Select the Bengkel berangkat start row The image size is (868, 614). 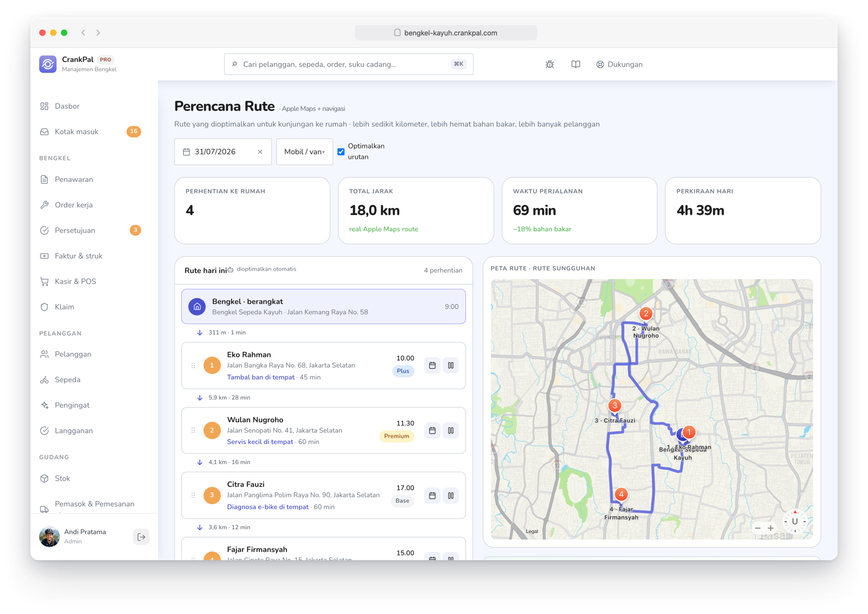click(x=323, y=307)
